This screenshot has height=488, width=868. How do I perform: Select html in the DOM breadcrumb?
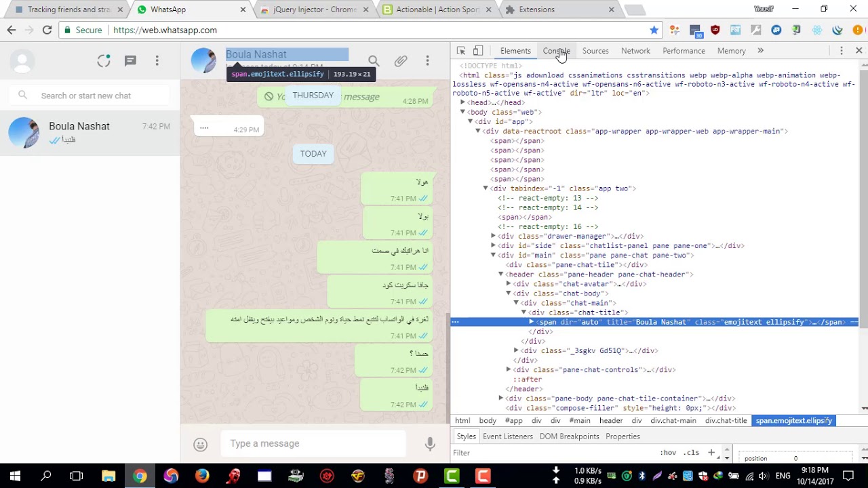click(x=462, y=421)
